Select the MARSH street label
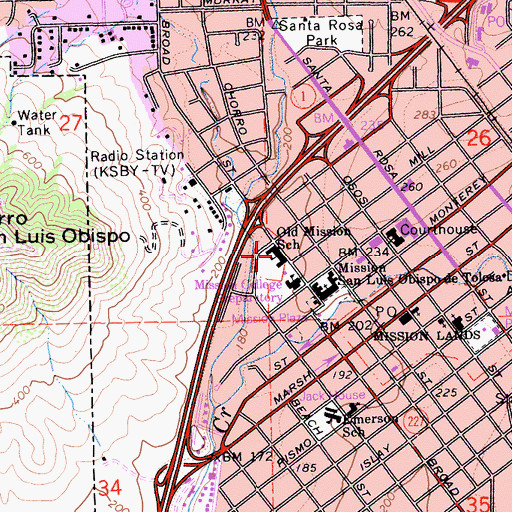512x512 pixels. point(293,386)
